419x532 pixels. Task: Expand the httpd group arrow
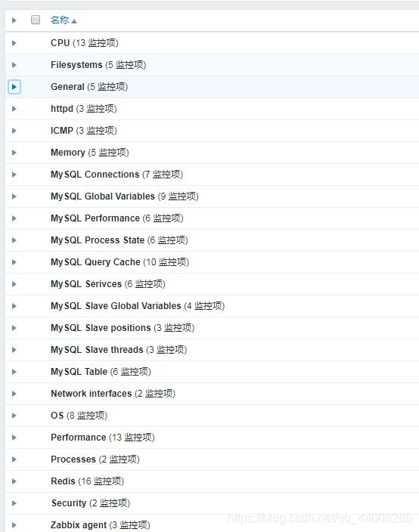(14, 109)
